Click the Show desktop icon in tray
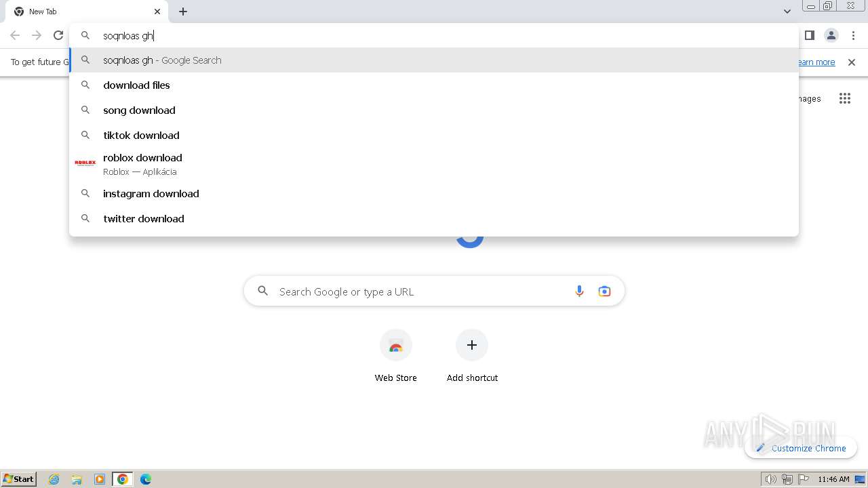 click(860, 479)
